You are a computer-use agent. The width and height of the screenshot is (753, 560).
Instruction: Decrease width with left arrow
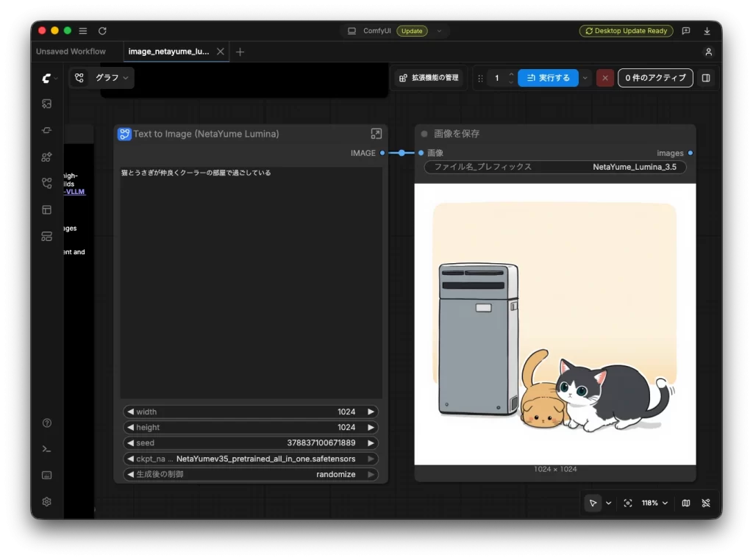(x=130, y=412)
